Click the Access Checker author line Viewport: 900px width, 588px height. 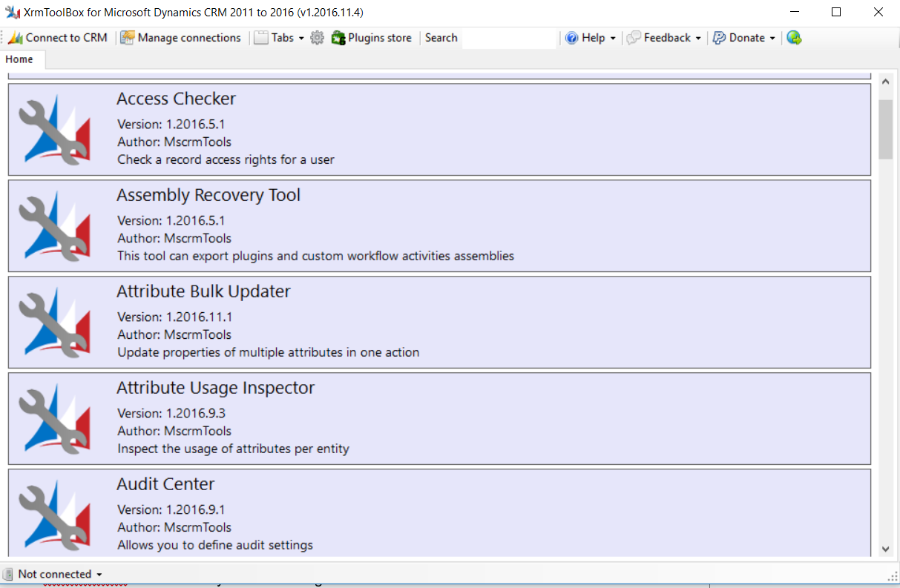(x=174, y=142)
